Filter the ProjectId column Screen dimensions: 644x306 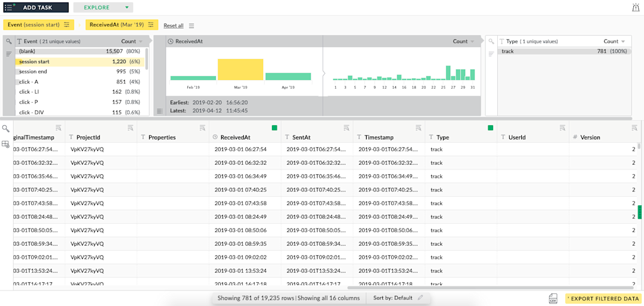click(130, 128)
